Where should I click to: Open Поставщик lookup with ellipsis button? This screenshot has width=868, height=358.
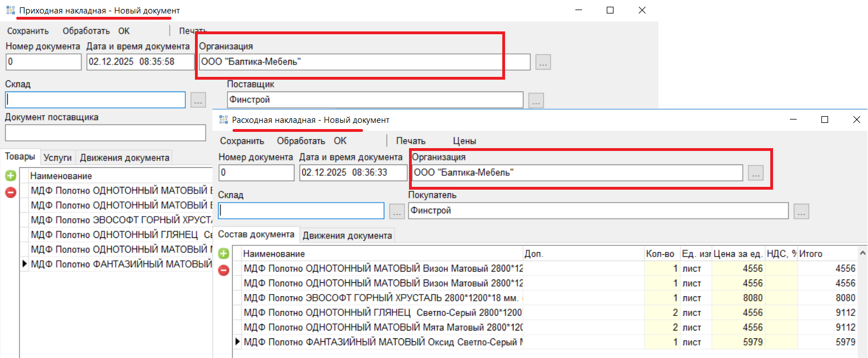tap(536, 101)
